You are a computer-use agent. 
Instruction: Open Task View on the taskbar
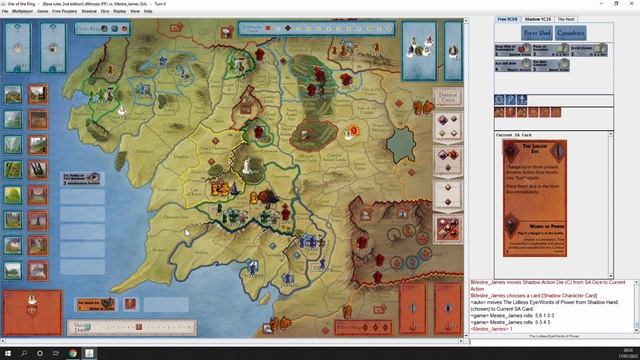56,353
